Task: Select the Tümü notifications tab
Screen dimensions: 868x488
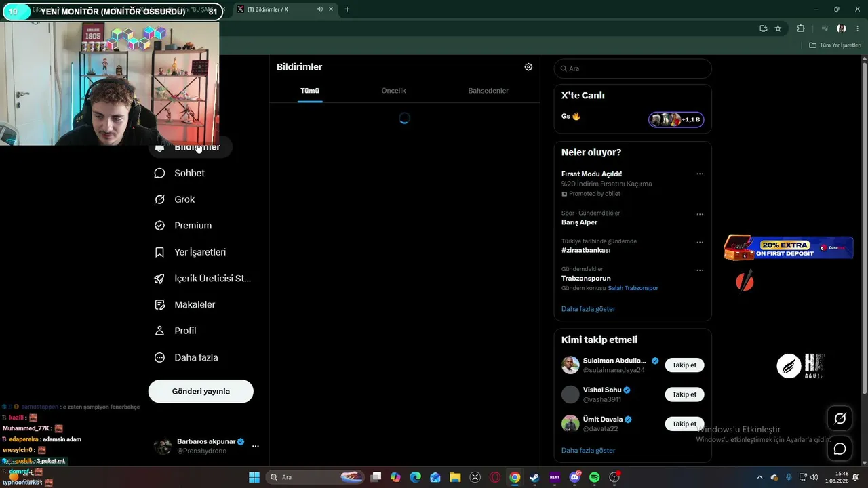Action: 310,91
